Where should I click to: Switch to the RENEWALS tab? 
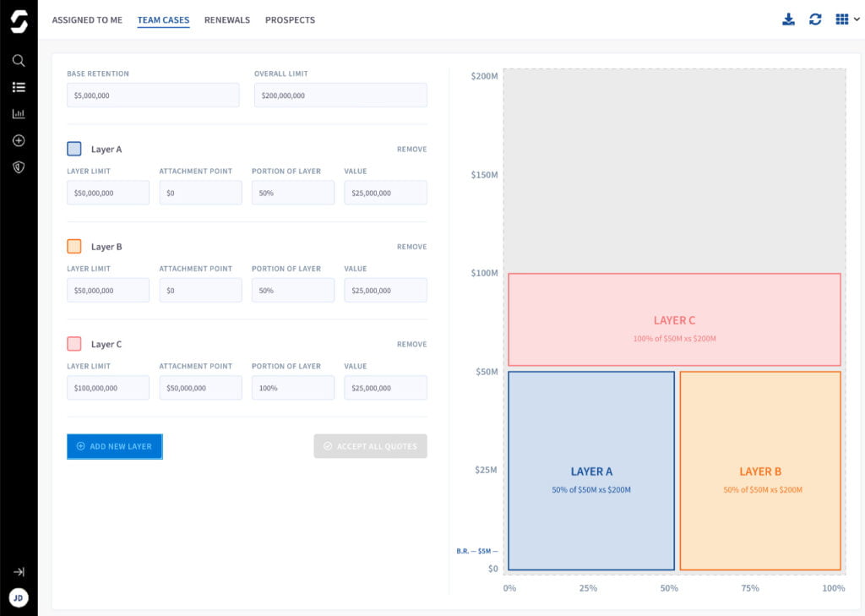pos(226,19)
